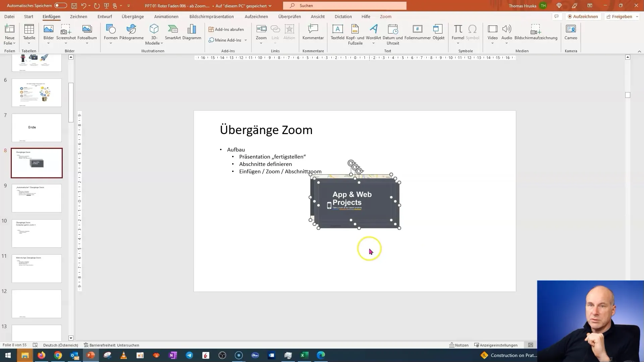Start a Bildschirmaufzeichnung
The width and height of the screenshot is (644, 362).
[x=536, y=32]
